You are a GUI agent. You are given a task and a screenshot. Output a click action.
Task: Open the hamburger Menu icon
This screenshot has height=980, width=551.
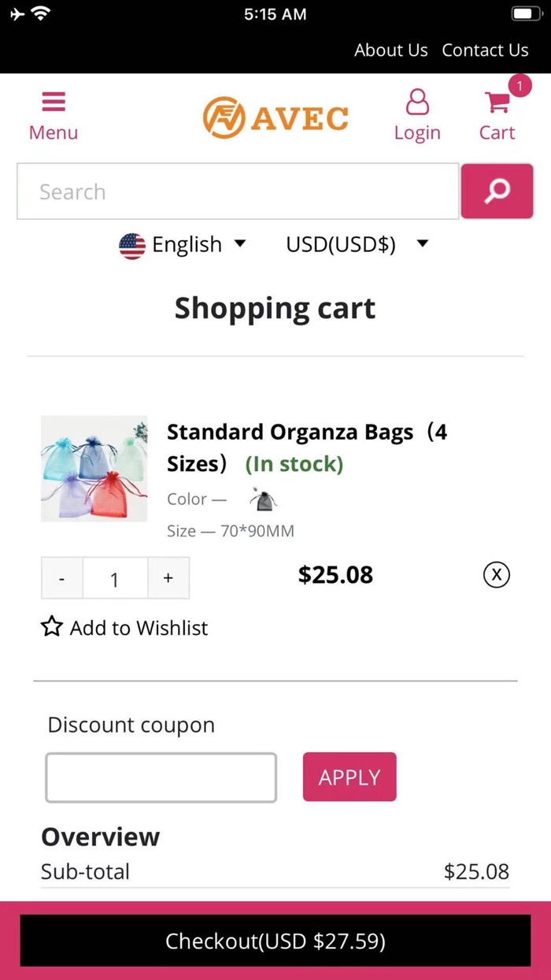click(53, 102)
